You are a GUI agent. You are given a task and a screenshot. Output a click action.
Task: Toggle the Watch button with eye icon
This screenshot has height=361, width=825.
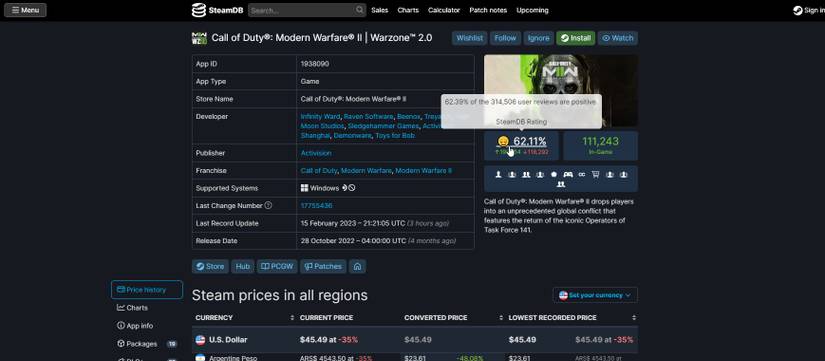tap(618, 38)
